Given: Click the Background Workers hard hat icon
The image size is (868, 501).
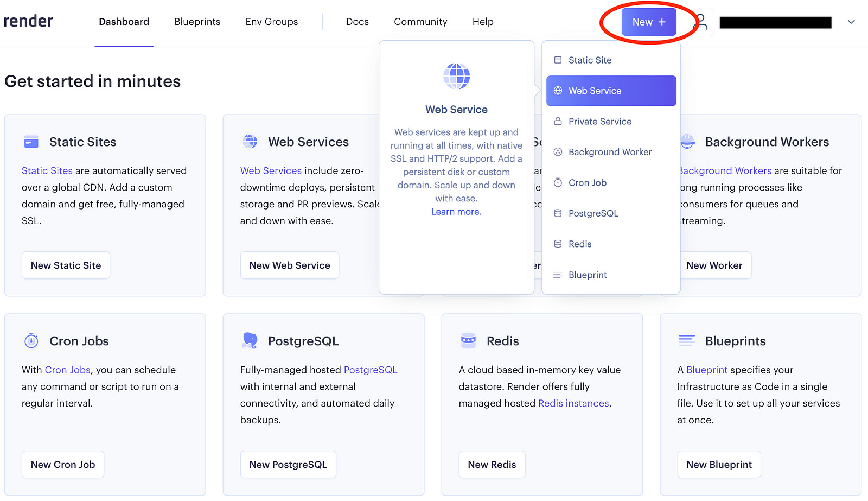Looking at the screenshot, I should (688, 141).
